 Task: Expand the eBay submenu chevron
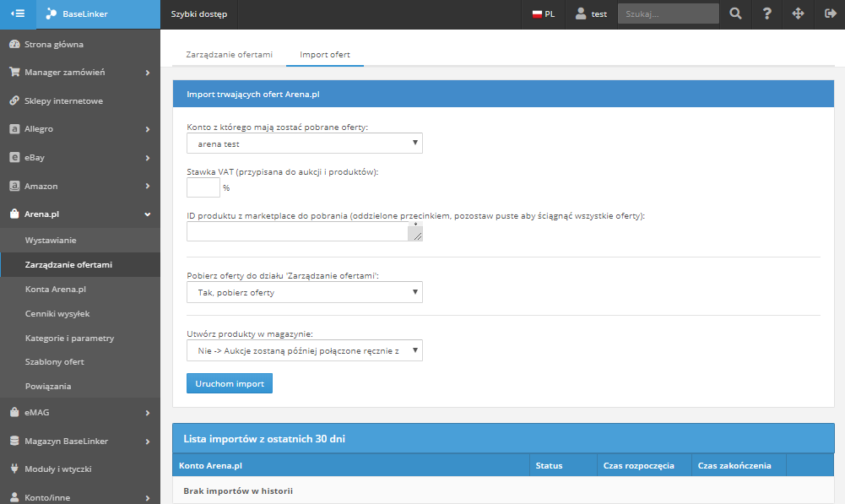(x=147, y=158)
